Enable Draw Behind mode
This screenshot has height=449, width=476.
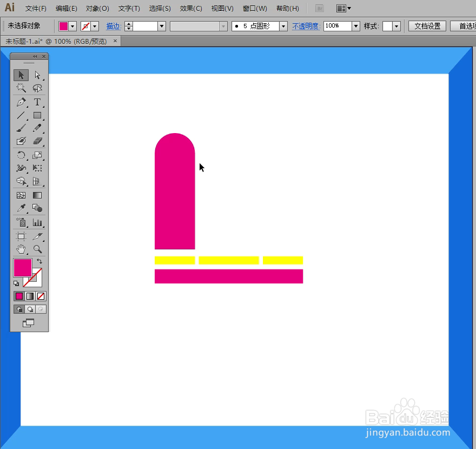[x=30, y=309]
